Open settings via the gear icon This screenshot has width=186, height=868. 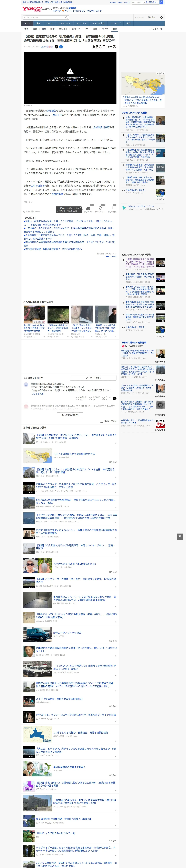point(161,18)
